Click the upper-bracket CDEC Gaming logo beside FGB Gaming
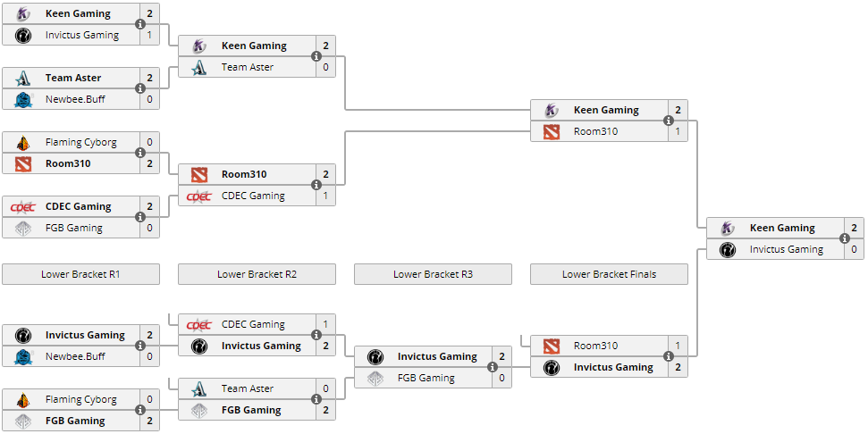 [x=24, y=206]
